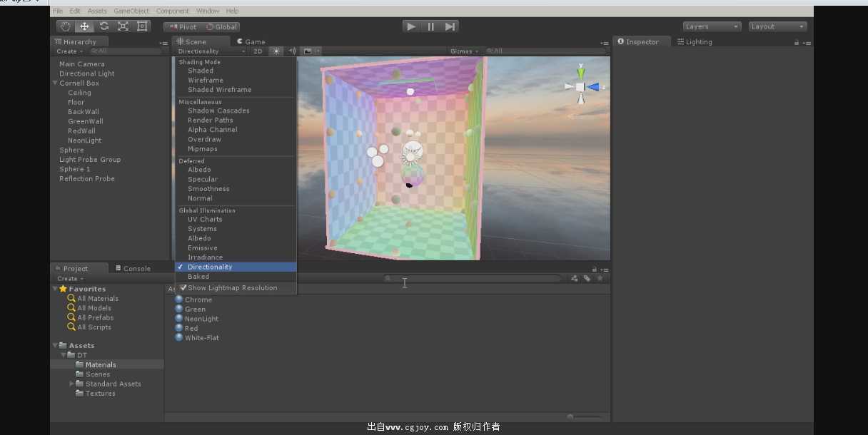Open the GameObject menu

131,11
